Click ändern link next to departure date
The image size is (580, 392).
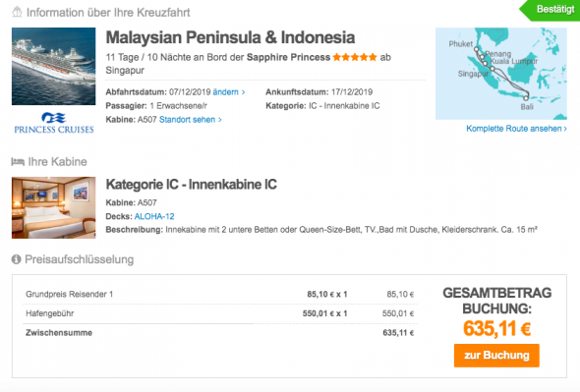229,92
